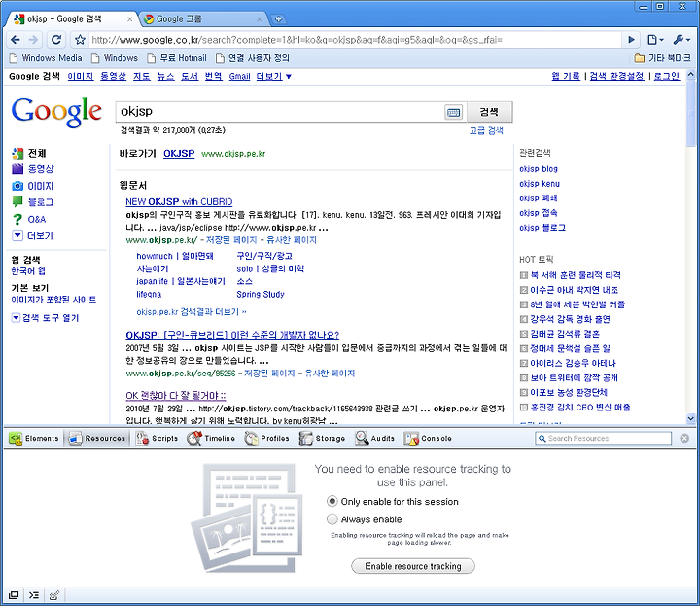Viewport: 700px width, 606px height.
Task: Open the '지도' maps link
Action: tap(142, 77)
